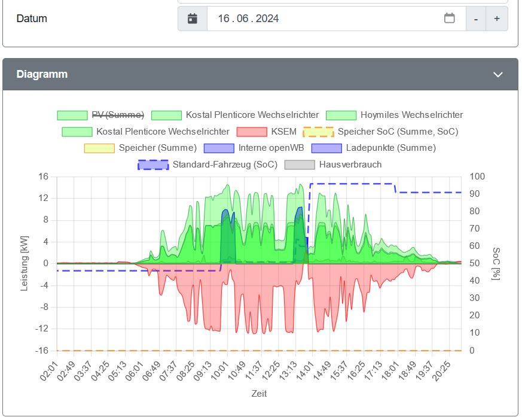Click the 11:37 time axis label
This screenshot has height=420, width=522.
(254, 371)
